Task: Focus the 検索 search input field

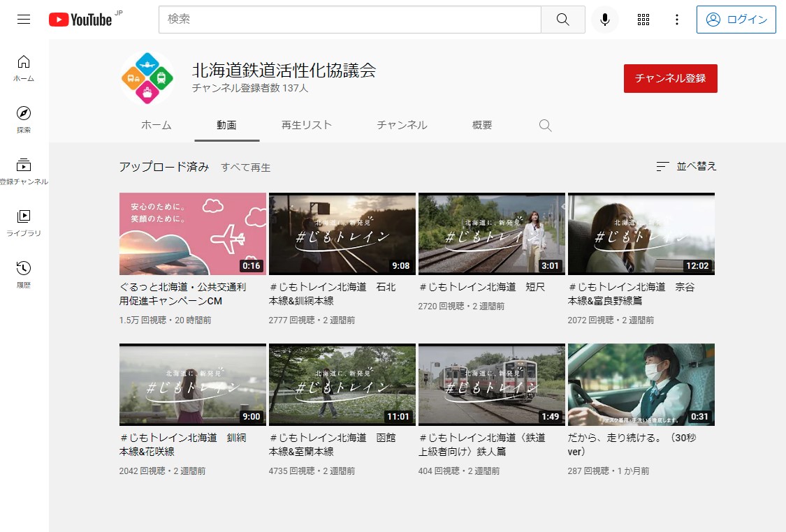Action: click(x=350, y=20)
